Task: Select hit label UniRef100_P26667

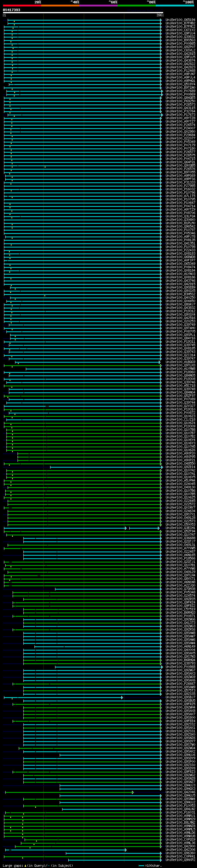Action: coord(180,684)
